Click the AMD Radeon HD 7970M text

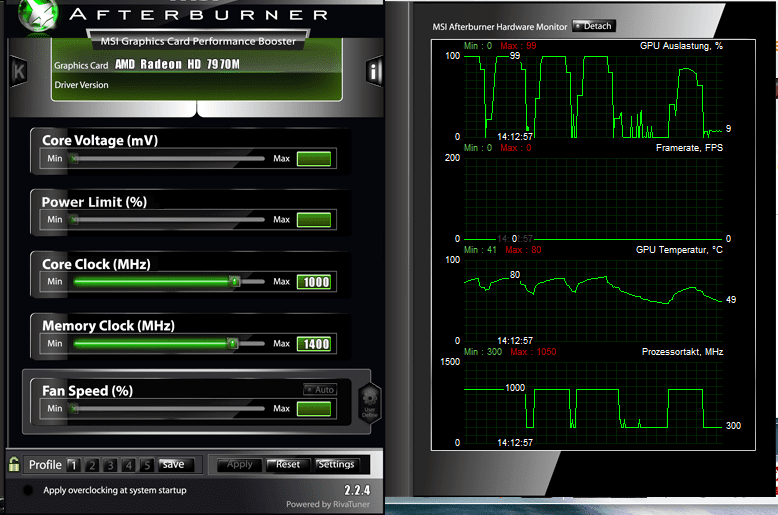click(x=177, y=64)
